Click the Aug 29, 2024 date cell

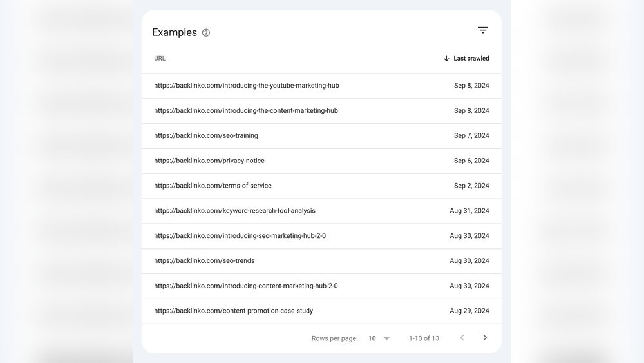(x=469, y=311)
